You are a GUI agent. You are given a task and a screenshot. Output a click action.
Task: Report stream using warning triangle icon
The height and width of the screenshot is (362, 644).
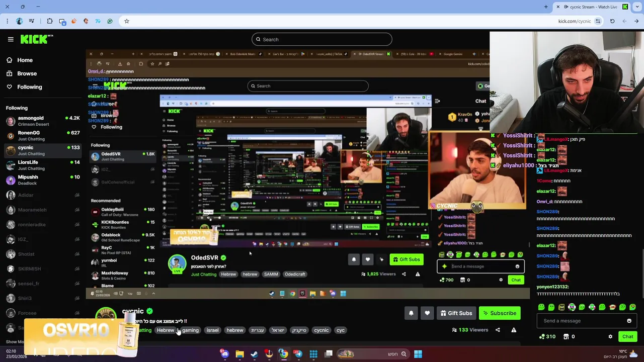click(514, 330)
